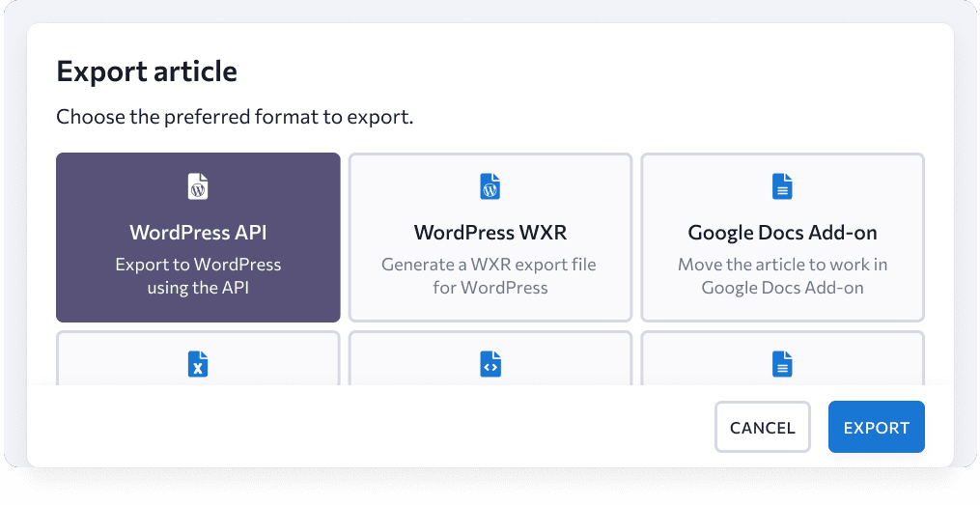
Task: Click 'Export to WordPress using the API' description
Action: coord(198,275)
